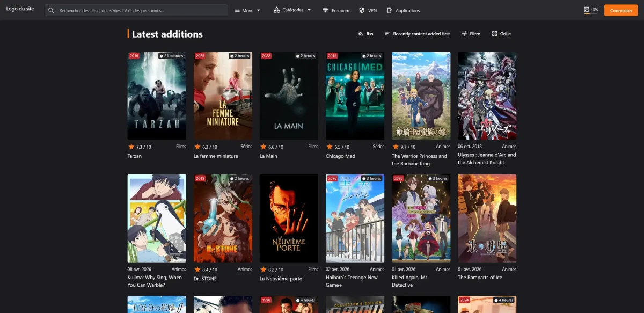Open The Ramparts of Ice poster
644x313 pixels.
tap(487, 219)
